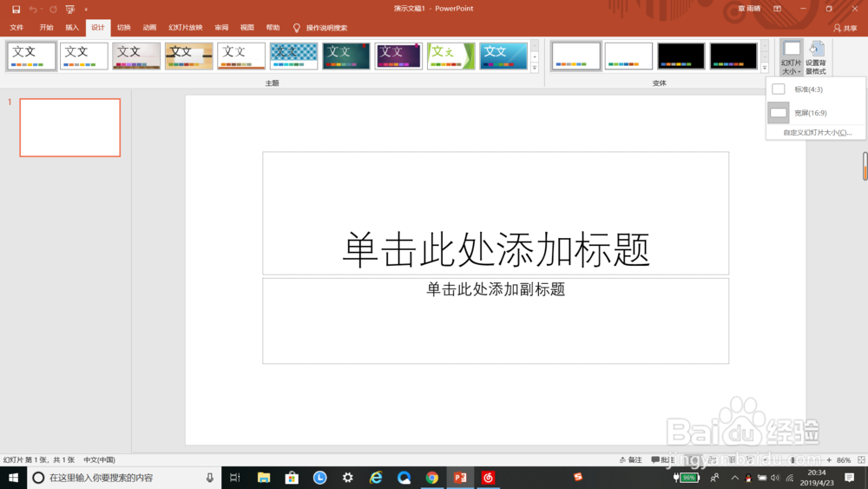This screenshot has height=489, width=868.
Task: Click the Save icon in quick access toolbar
Action: pyautogui.click(x=16, y=9)
